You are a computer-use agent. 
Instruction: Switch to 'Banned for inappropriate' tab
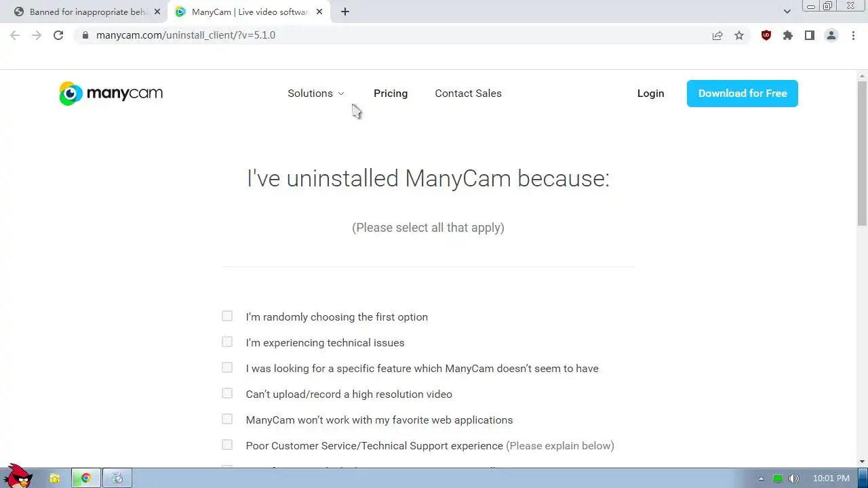87,12
